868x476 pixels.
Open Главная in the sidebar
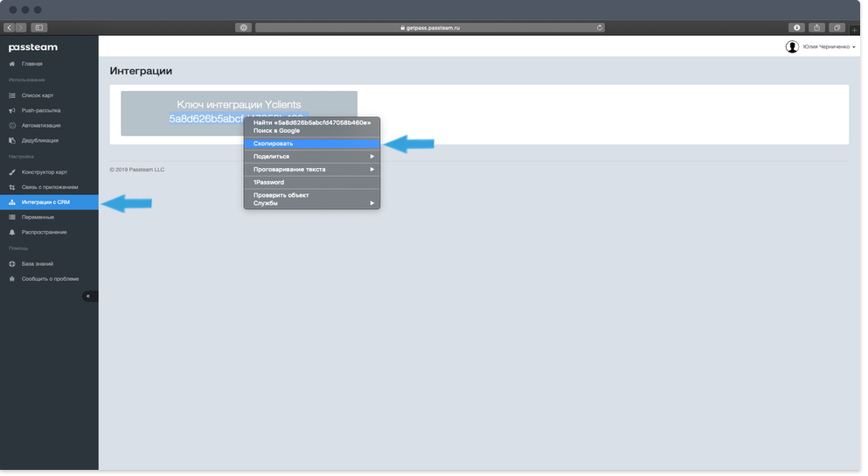point(32,64)
